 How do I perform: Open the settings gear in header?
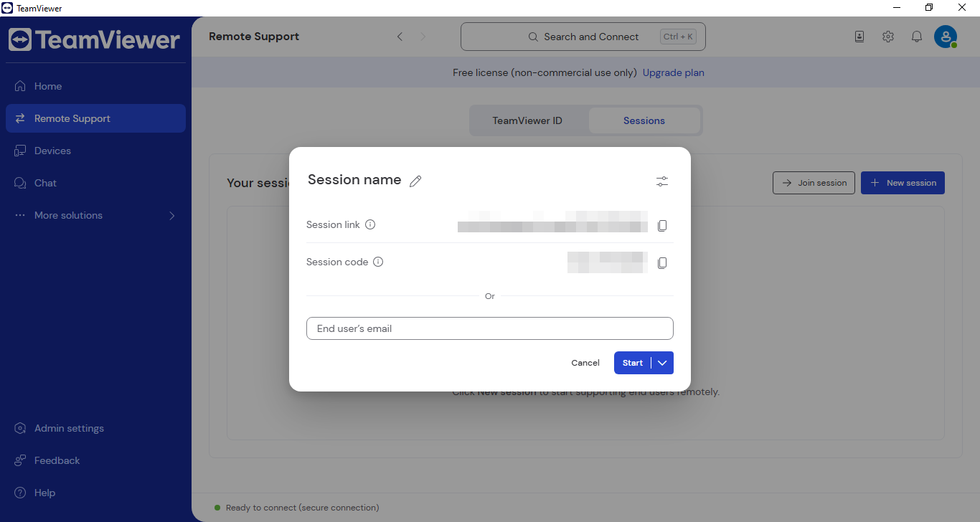(888, 37)
